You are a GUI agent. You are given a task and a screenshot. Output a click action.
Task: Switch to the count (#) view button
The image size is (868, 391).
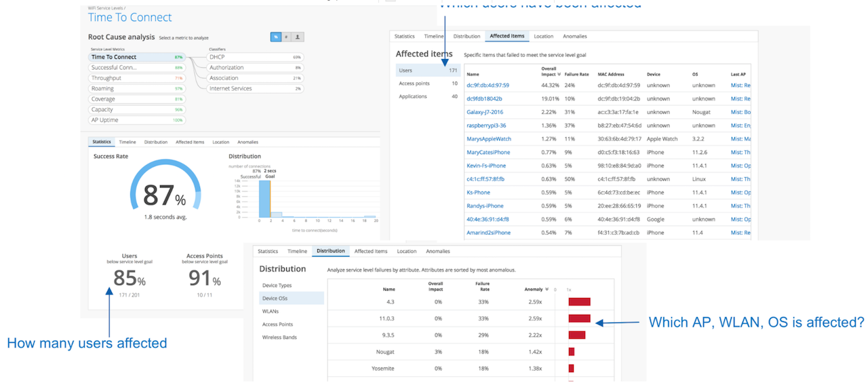(287, 37)
